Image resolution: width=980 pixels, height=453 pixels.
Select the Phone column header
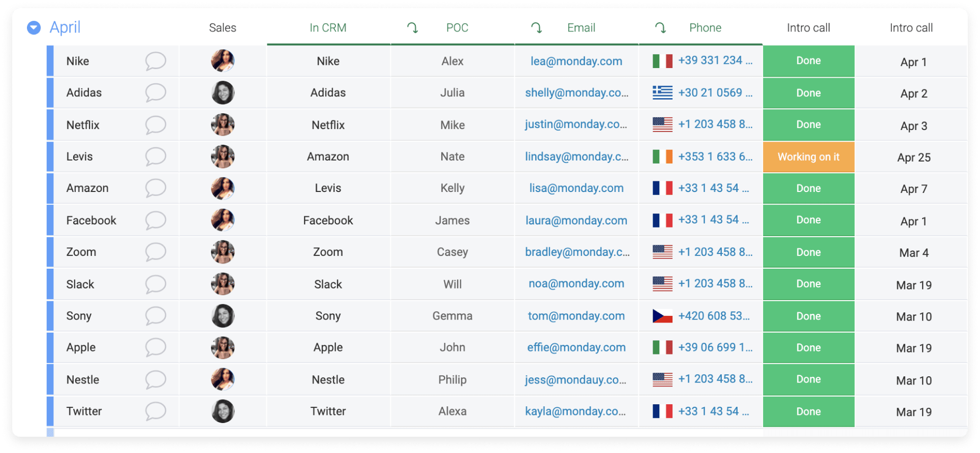pos(706,28)
